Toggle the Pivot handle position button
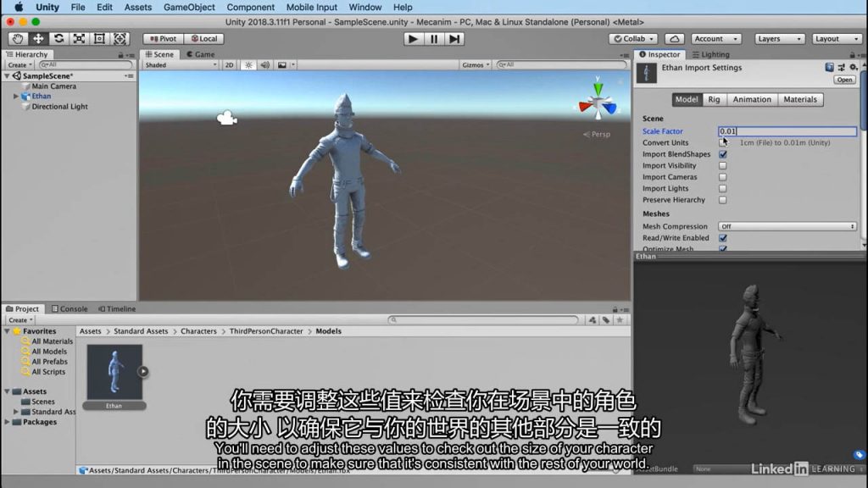Image resolution: width=868 pixels, height=488 pixels. pos(163,39)
